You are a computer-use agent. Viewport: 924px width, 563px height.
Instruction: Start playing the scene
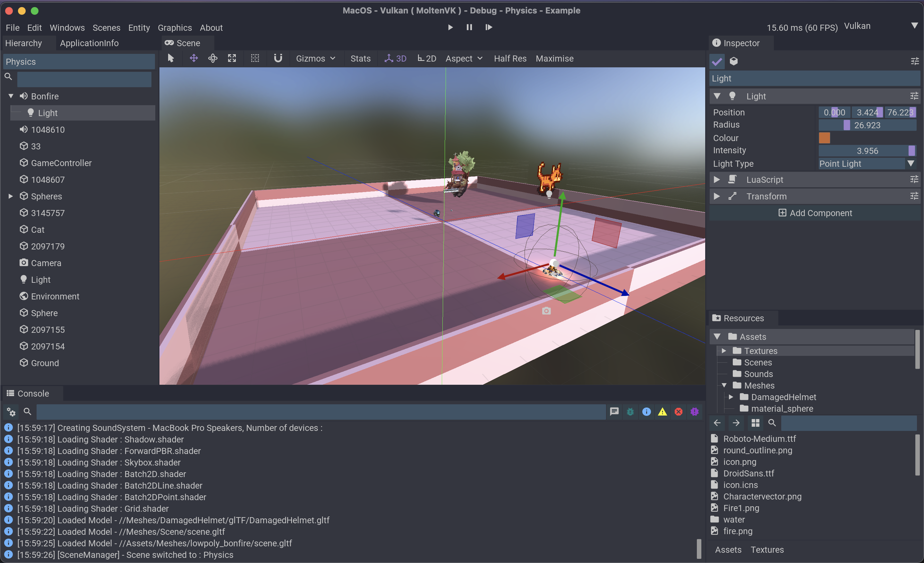(x=450, y=27)
